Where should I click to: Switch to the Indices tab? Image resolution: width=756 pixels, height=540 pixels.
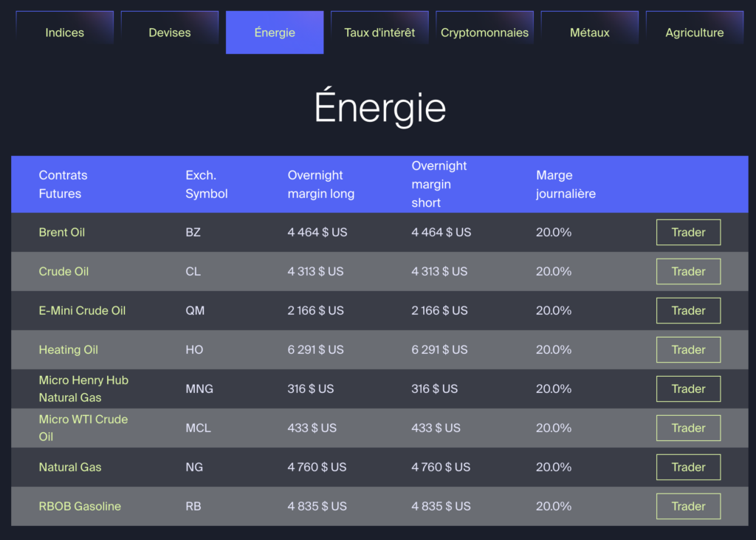click(65, 33)
